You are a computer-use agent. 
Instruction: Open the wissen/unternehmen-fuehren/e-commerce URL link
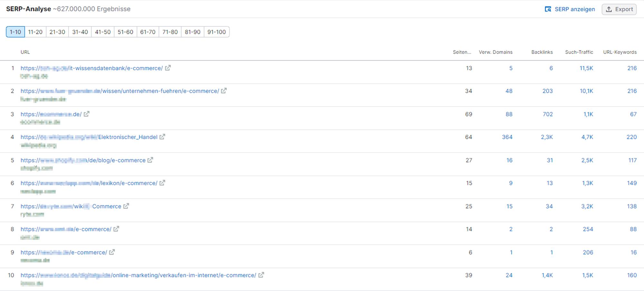(120, 91)
